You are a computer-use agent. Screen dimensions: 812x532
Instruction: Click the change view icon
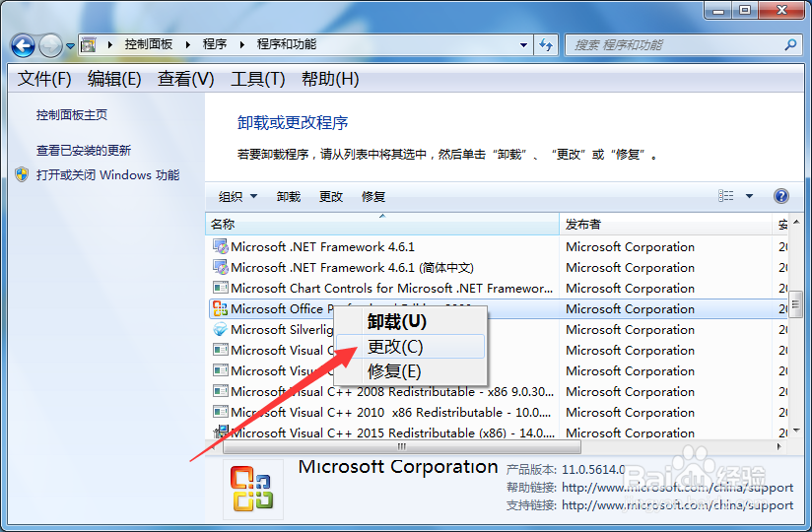point(725,196)
